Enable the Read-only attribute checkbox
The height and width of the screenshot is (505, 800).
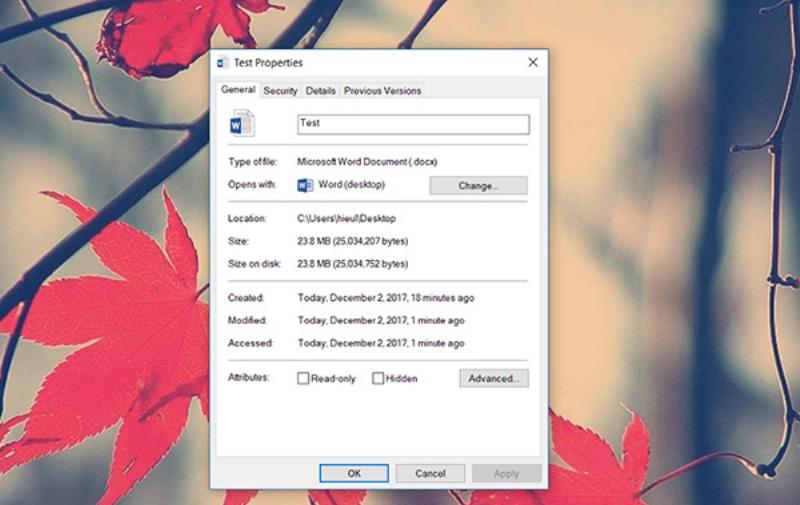point(303,378)
